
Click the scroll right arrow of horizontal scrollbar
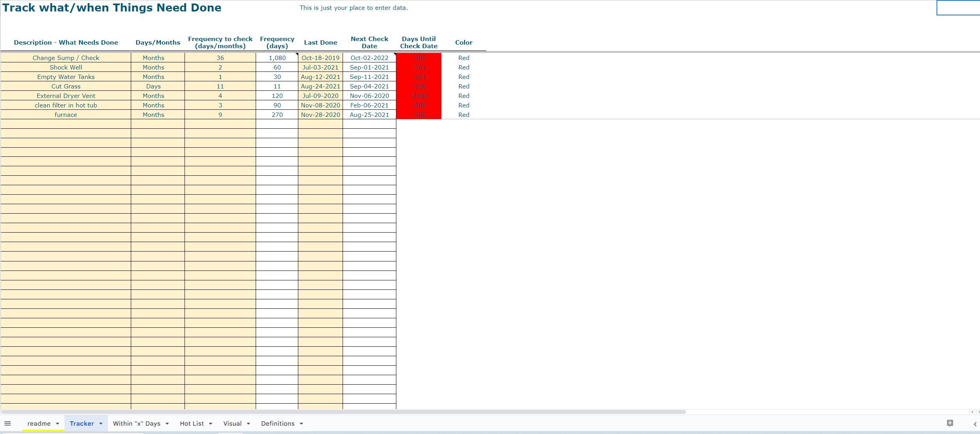click(x=978, y=412)
